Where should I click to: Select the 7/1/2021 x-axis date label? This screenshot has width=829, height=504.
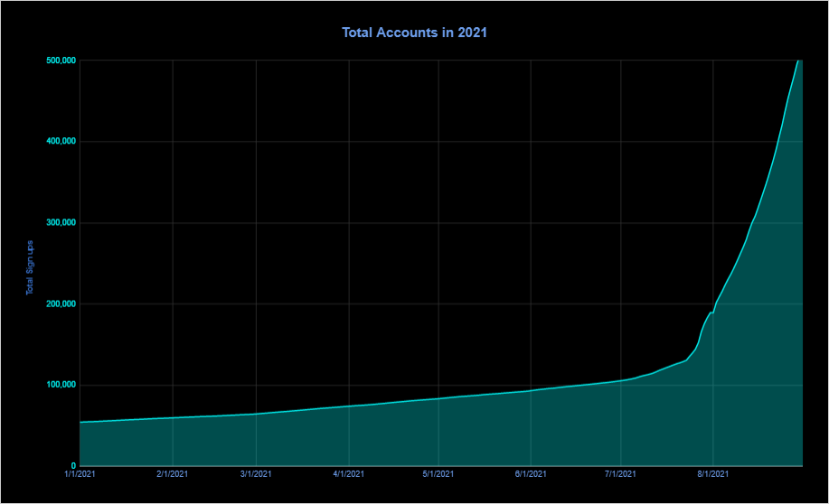620,474
